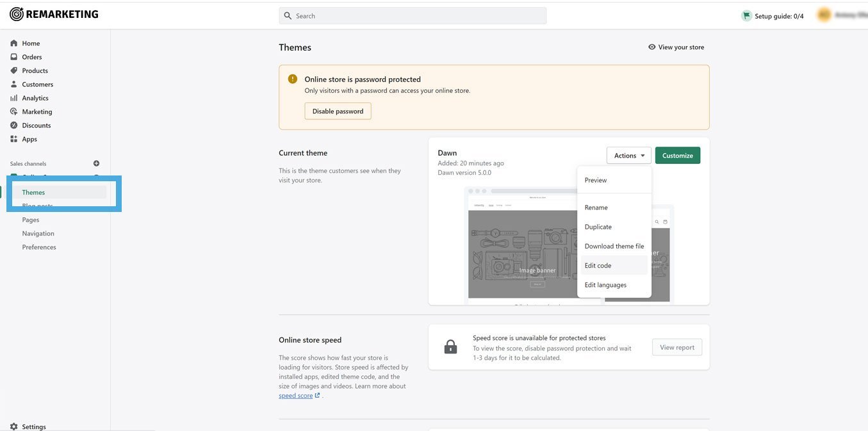Select Download theme file option
This screenshot has width=868, height=431.
[x=614, y=247]
